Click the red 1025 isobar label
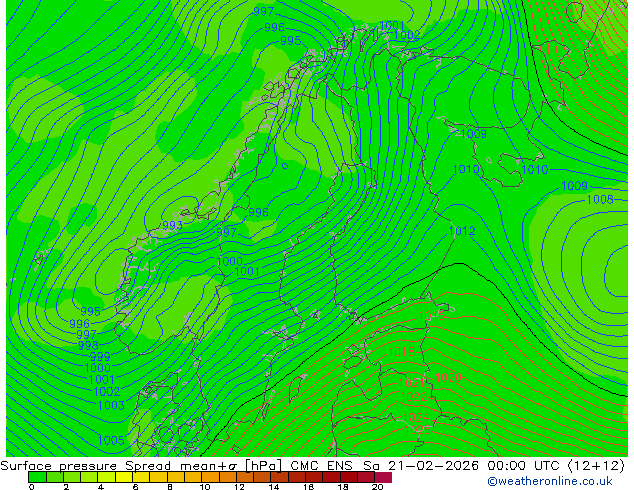This screenshot has height=490, width=634. [418, 430]
